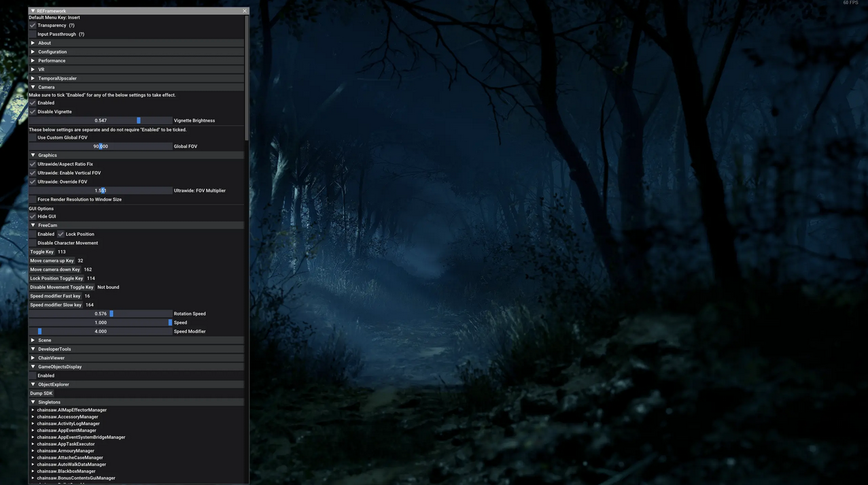This screenshot has width=868, height=485.
Task: Click Move camera down Key button
Action: (x=55, y=269)
